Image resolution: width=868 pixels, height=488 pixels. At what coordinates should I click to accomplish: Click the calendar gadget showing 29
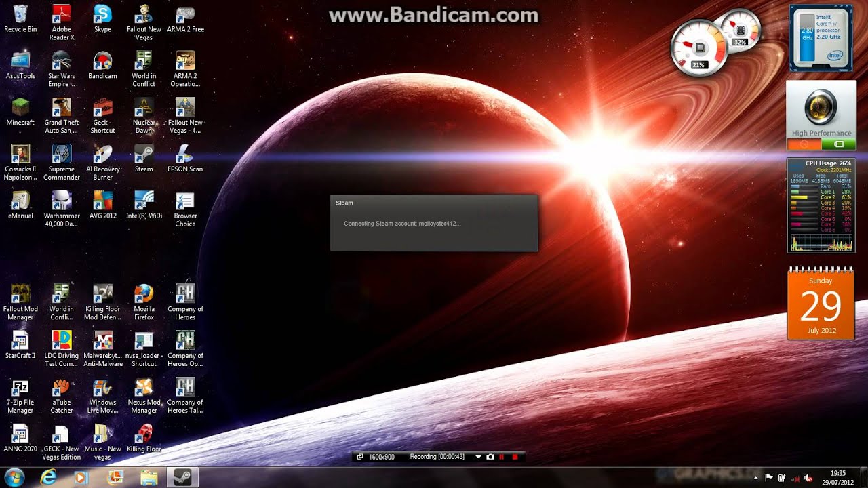821,303
